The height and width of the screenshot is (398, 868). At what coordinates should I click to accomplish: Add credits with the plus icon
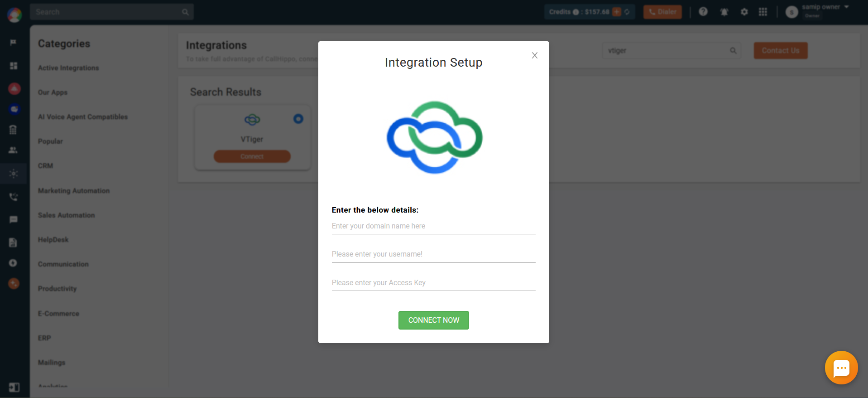tap(616, 12)
